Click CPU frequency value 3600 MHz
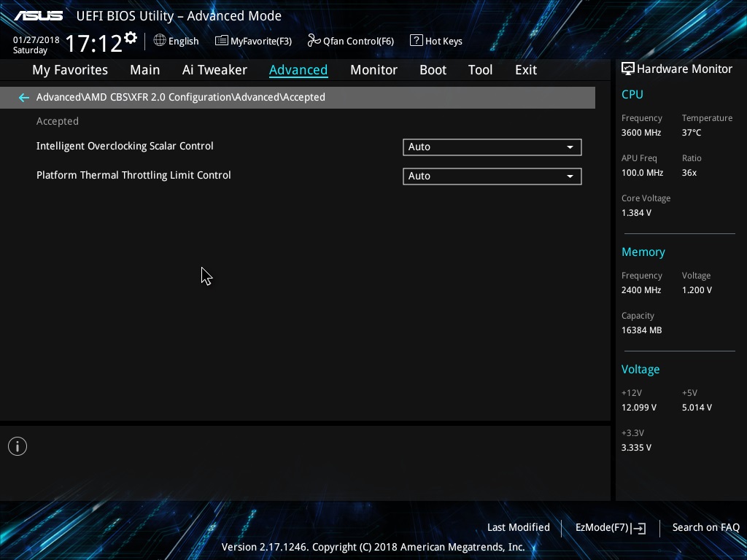The image size is (747, 560). point(640,133)
